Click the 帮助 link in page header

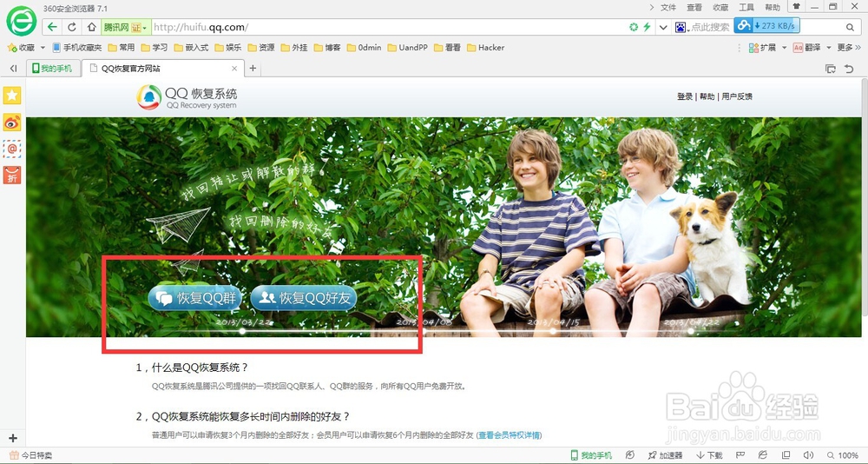pos(707,96)
